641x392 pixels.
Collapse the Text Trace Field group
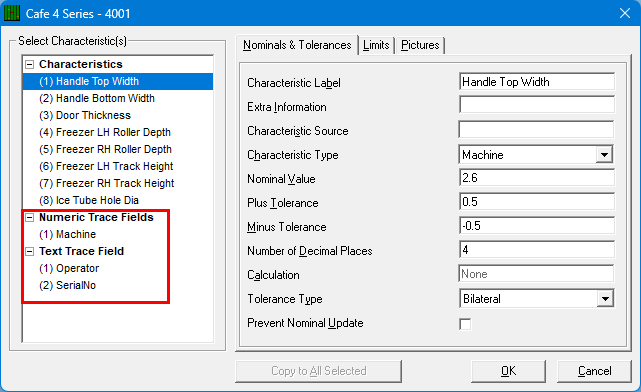pyautogui.click(x=29, y=251)
